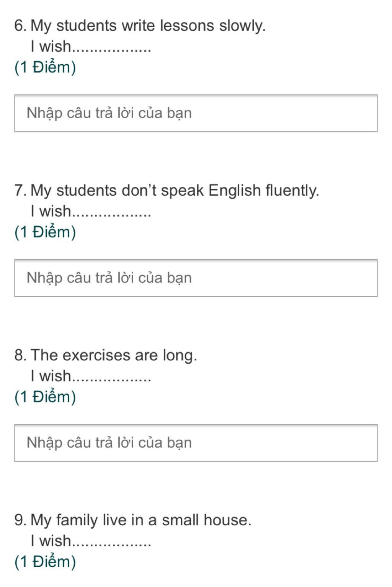Click the sentence 'My students don't speak English fluently.'
The image size is (392, 587).
click(175, 191)
